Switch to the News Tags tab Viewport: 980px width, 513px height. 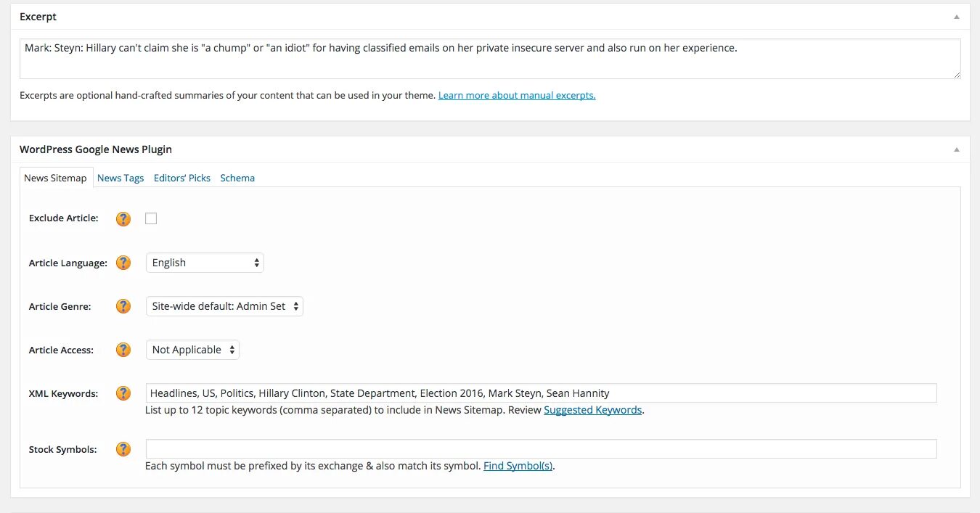[x=121, y=178]
